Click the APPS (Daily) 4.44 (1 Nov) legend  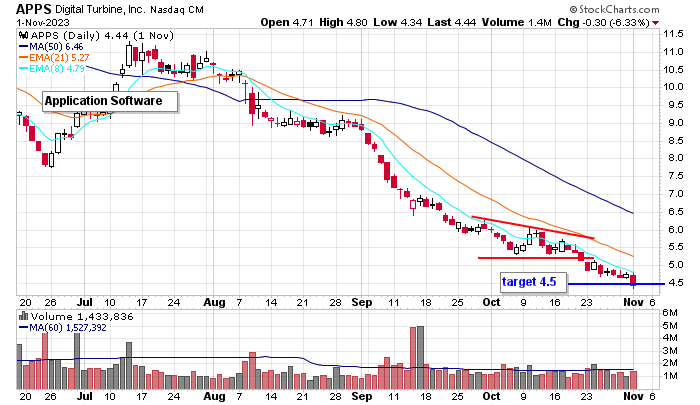pos(102,35)
